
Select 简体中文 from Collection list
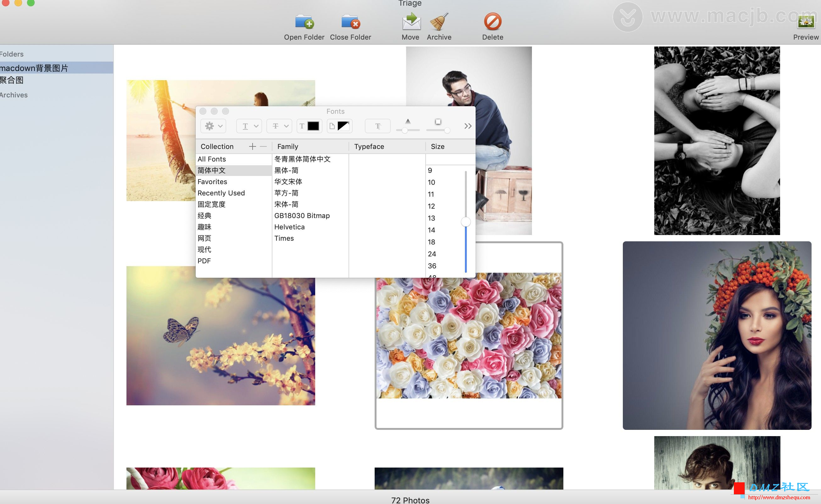click(x=212, y=171)
